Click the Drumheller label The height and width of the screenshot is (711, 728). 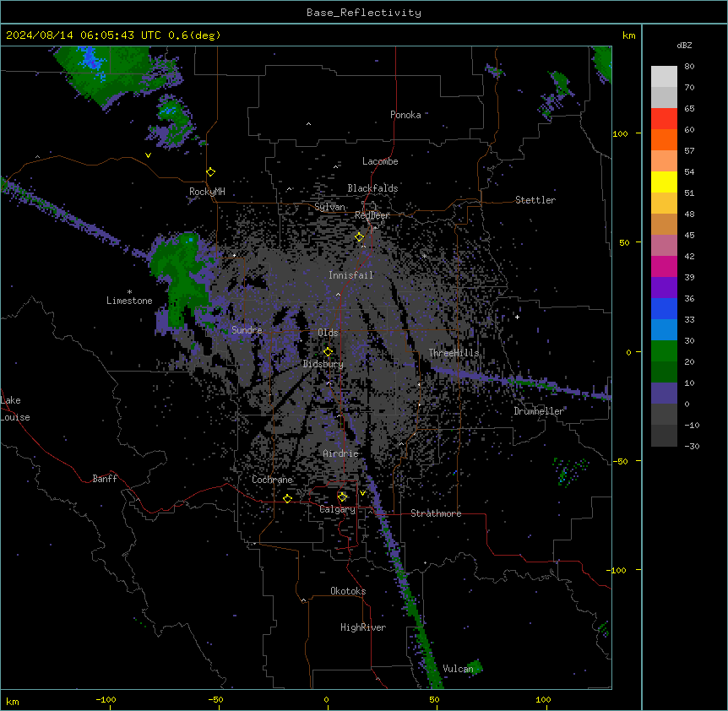click(x=539, y=411)
